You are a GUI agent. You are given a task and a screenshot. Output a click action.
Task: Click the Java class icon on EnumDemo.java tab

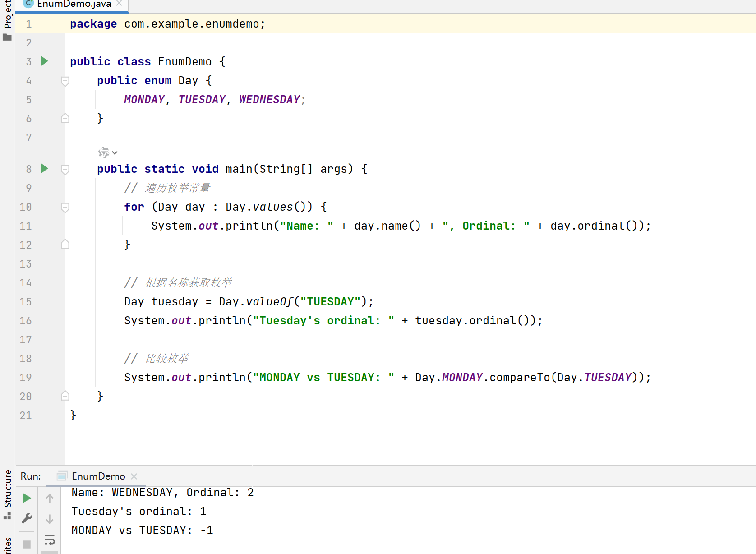tap(28, 4)
